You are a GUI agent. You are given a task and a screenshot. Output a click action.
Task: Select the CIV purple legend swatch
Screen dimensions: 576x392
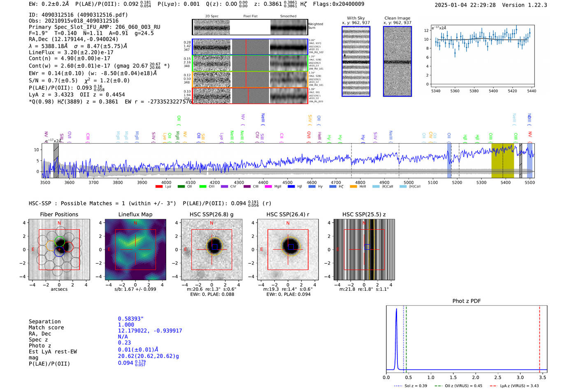coord(224,187)
